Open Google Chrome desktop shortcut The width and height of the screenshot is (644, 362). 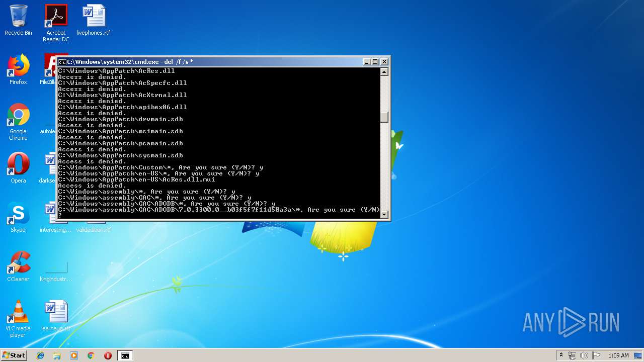[18, 122]
